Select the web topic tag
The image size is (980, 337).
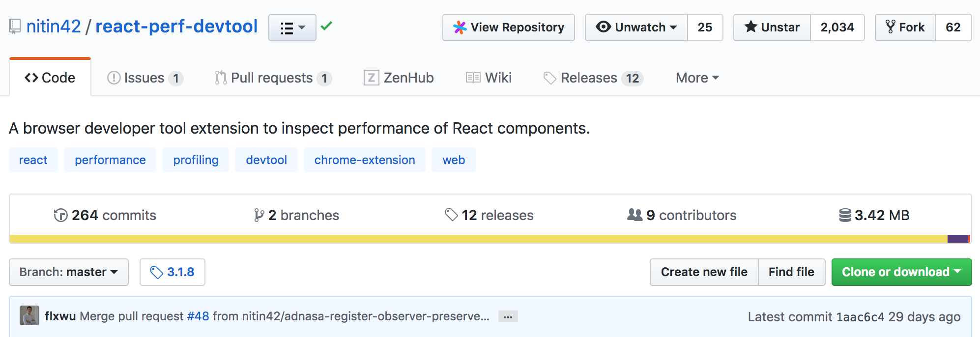tap(454, 160)
